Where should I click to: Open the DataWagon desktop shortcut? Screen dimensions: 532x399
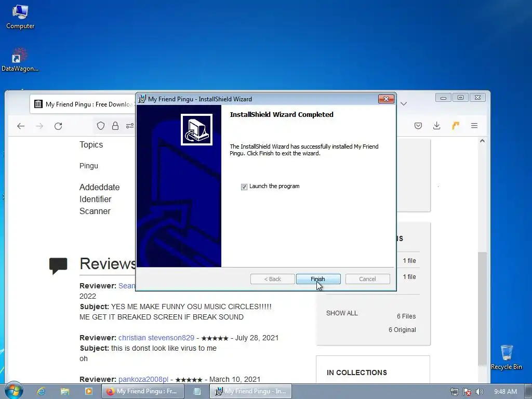(x=20, y=60)
